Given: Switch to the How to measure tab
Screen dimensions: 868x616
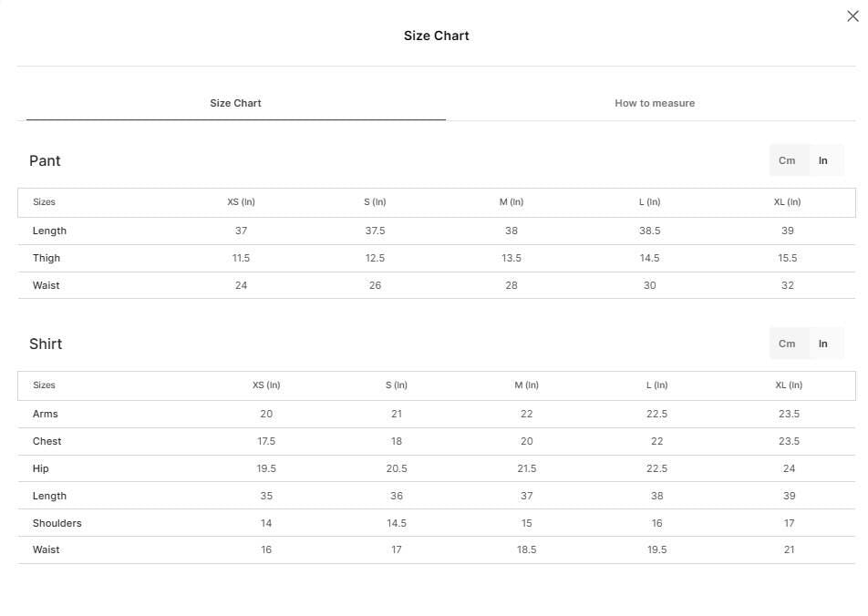Looking at the screenshot, I should pos(655,103).
